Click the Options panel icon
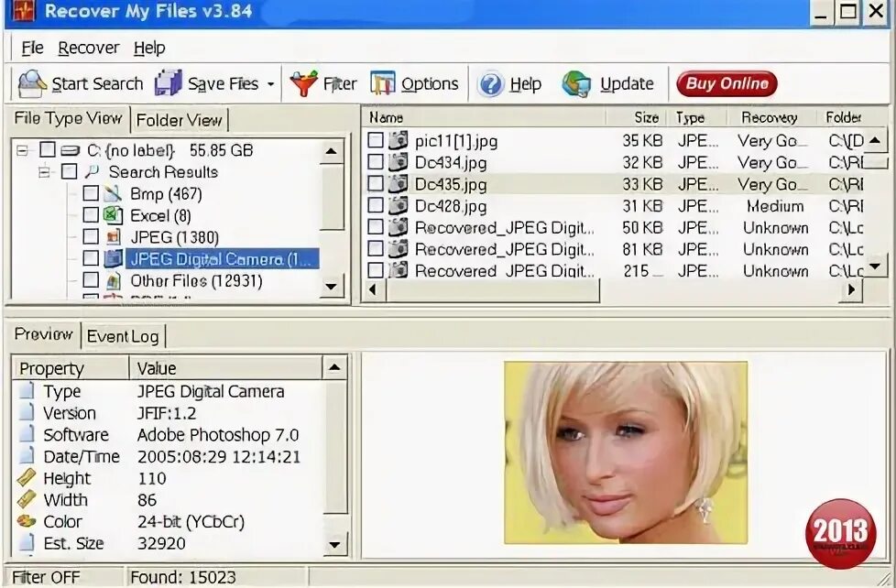896x588 pixels. (x=382, y=83)
